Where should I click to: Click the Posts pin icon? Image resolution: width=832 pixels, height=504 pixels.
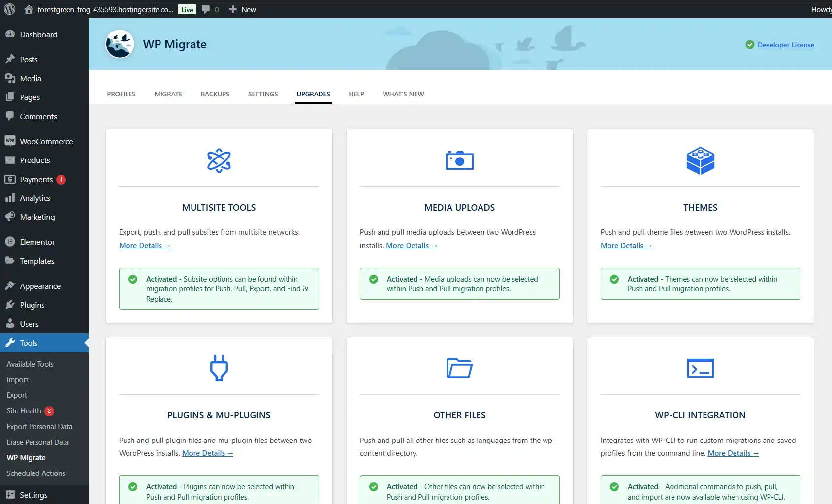coord(10,59)
